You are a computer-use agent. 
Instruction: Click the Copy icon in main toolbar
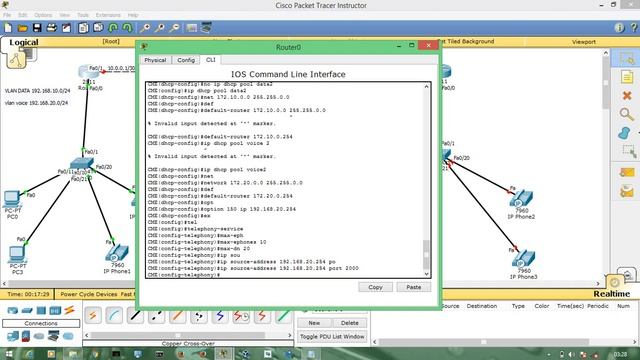click(83, 28)
